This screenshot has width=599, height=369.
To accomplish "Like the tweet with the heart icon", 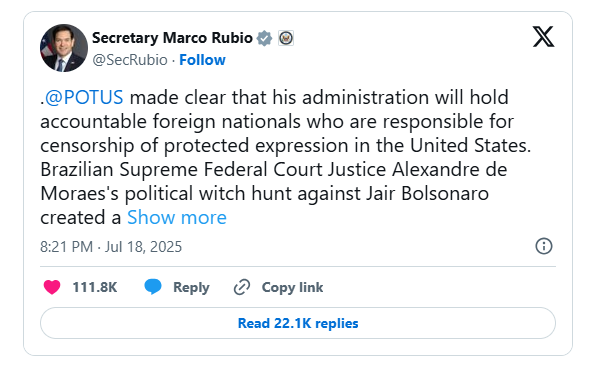I will coord(52,287).
